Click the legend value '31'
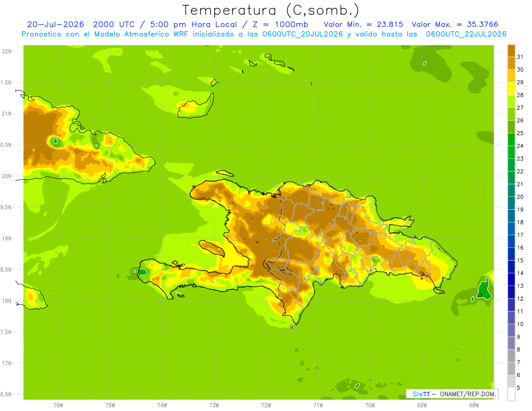The height and width of the screenshot is (411, 532). coord(520,57)
